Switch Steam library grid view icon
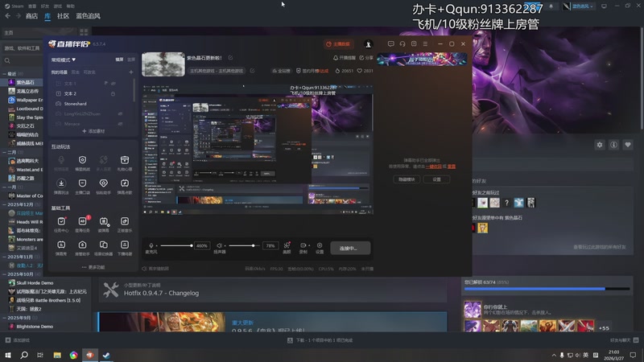Screen dimensions: 644x362 coord(84,32)
